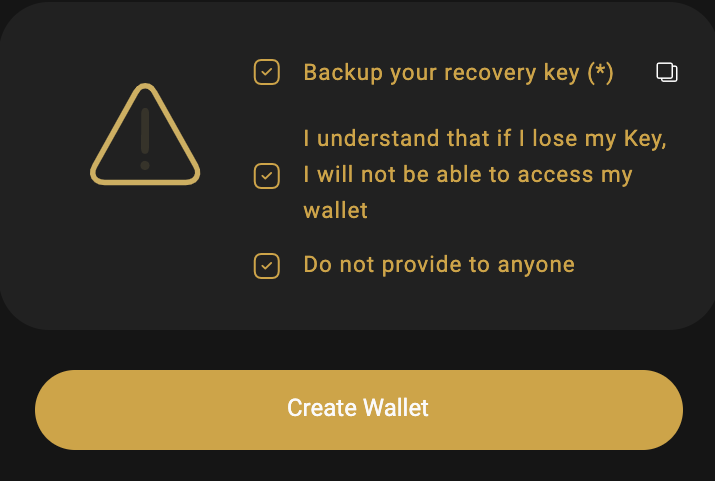Click the checkmark icon beside 'Do not provide'

click(x=266, y=265)
